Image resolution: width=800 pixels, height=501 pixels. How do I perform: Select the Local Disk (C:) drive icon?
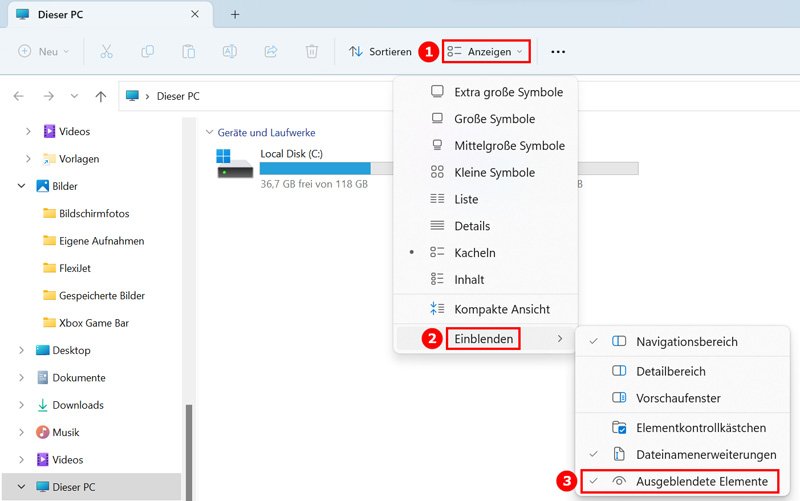click(x=235, y=163)
